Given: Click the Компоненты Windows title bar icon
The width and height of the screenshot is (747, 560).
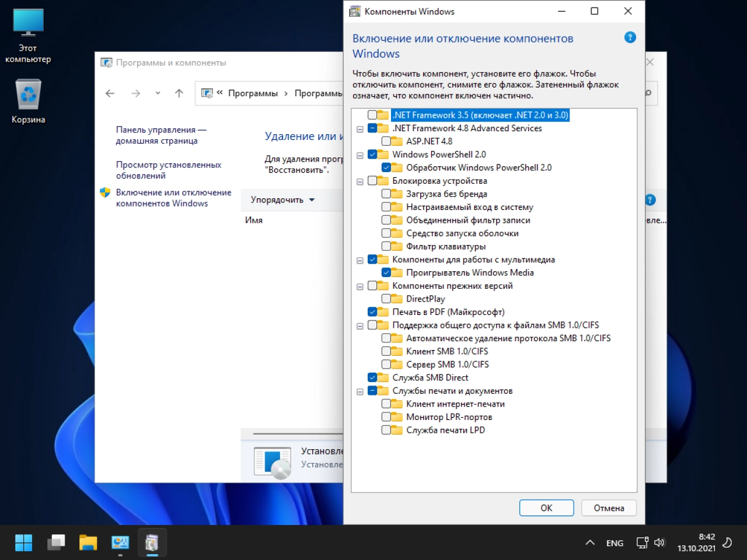Looking at the screenshot, I should [x=355, y=11].
